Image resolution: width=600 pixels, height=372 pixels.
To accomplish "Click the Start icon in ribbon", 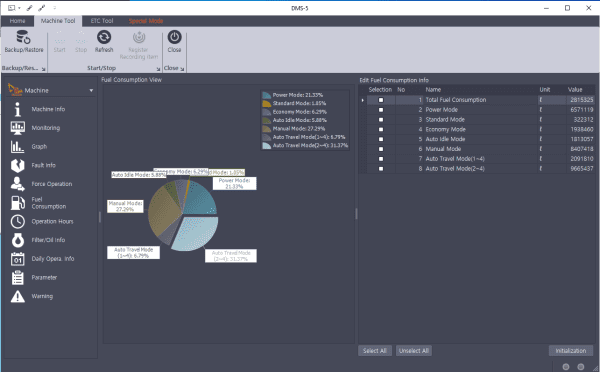I will 59,38.
